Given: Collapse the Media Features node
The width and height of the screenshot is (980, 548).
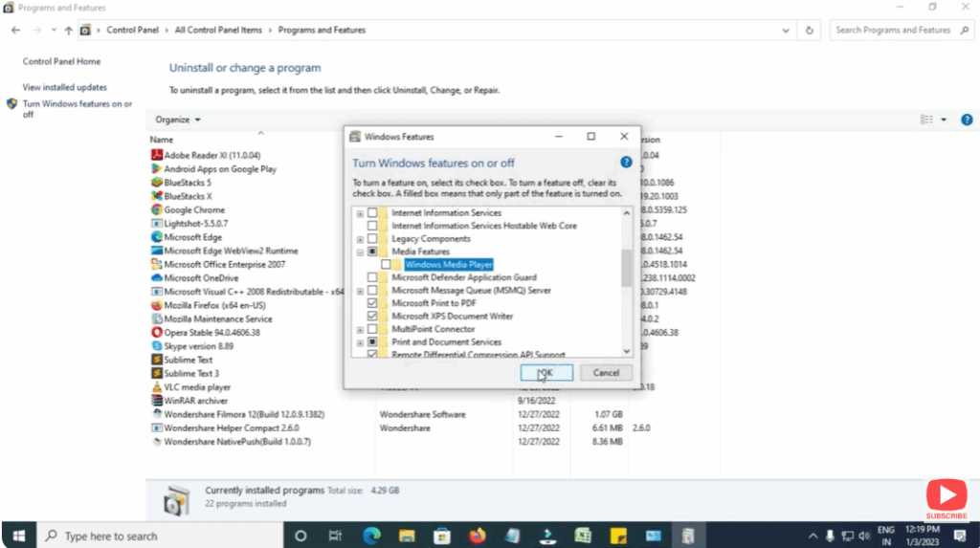Looking at the screenshot, I should [x=360, y=252].
